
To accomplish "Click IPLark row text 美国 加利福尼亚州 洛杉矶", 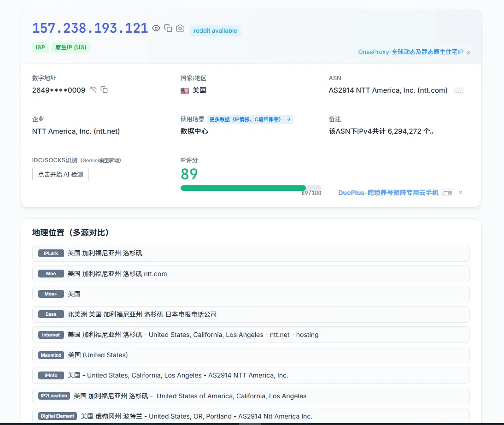I will click(x=105, y=253).
